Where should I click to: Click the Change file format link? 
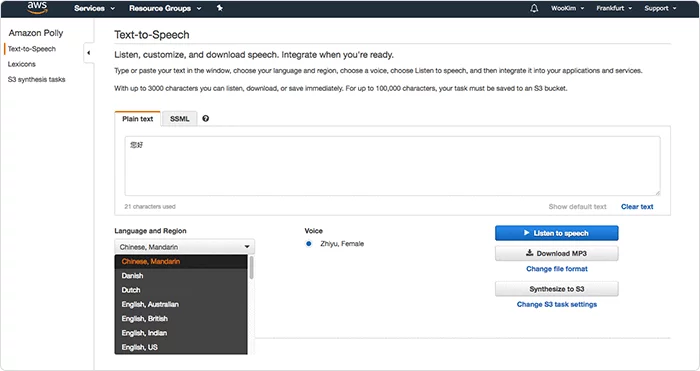557,269
